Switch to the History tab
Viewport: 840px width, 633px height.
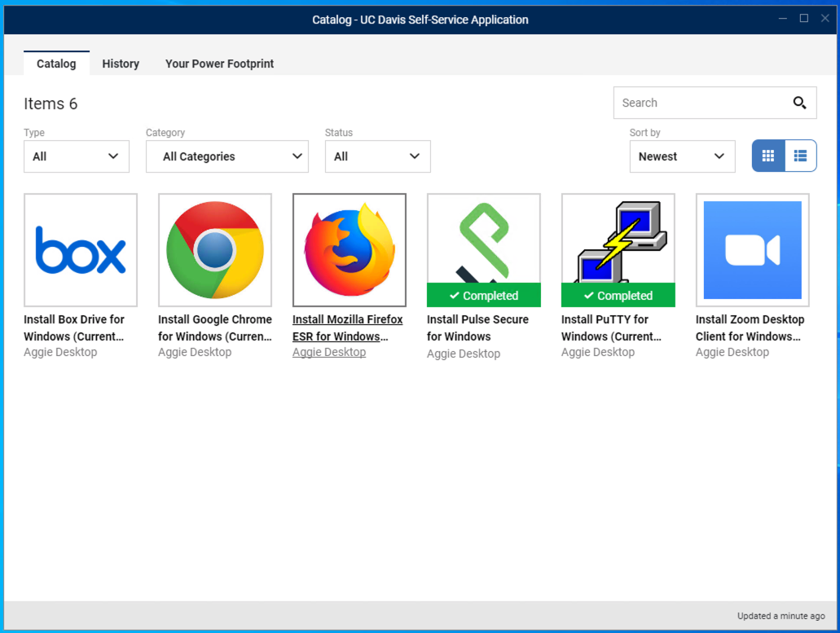[x=121, y=64]
